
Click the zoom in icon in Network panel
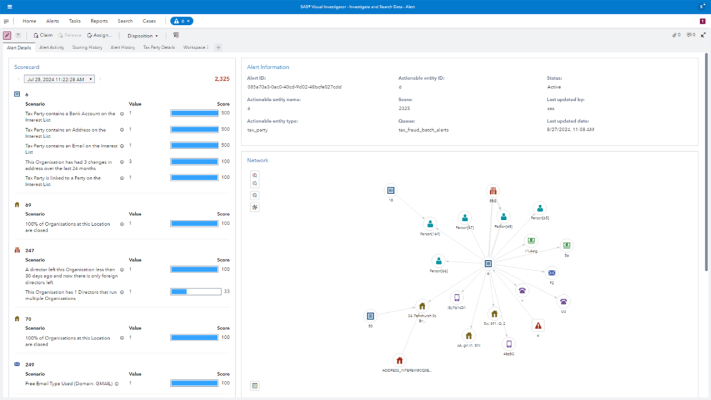255,175
